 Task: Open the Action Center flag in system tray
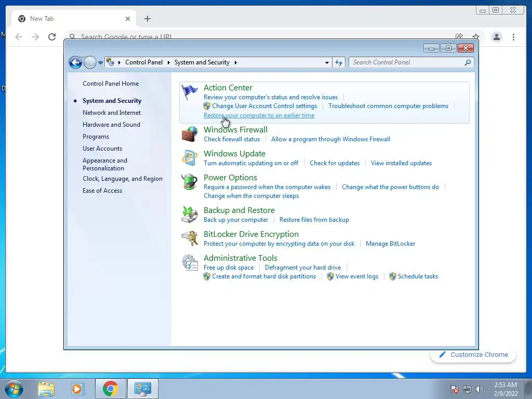tap(455, 389)
